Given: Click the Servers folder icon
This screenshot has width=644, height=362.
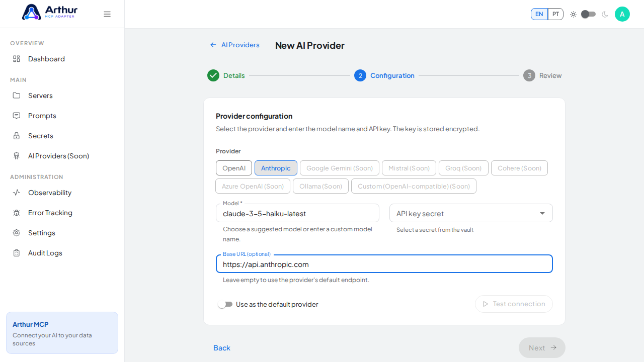Looking at the screenshot, I should (17, 96).
